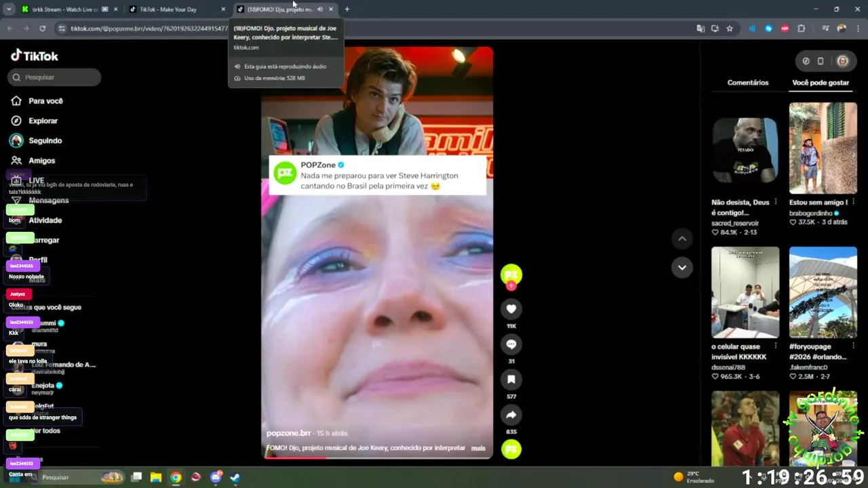Open the Chrome profile avatar
This screenshot has width=868, height=488.
[842, 28]
